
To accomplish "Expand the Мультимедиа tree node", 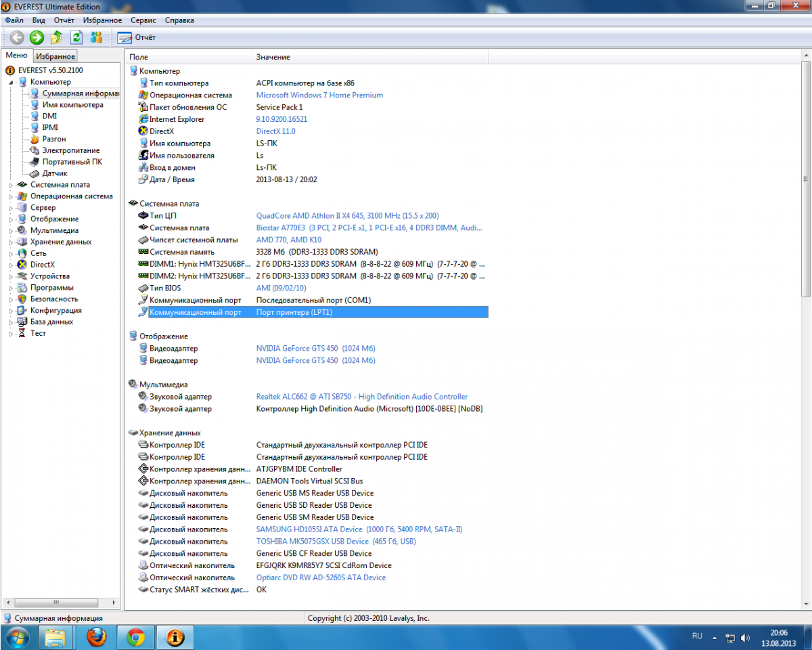I will click(12, 230).
